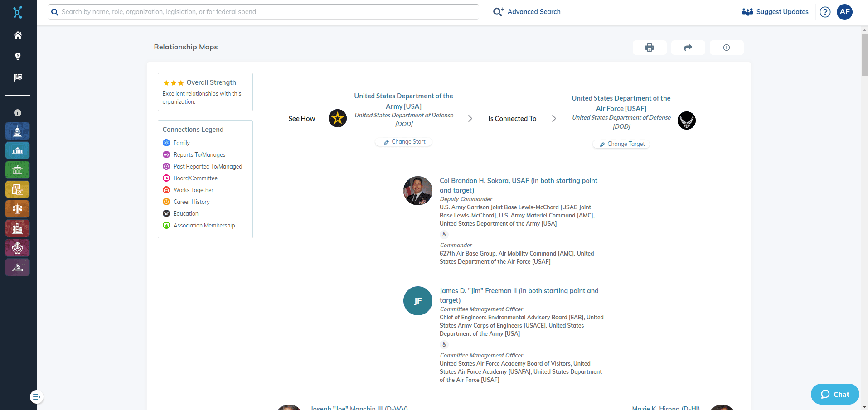The image size is (868, 410).
Task: Open the flag icon in sidebar
Action: pos(18,77)
